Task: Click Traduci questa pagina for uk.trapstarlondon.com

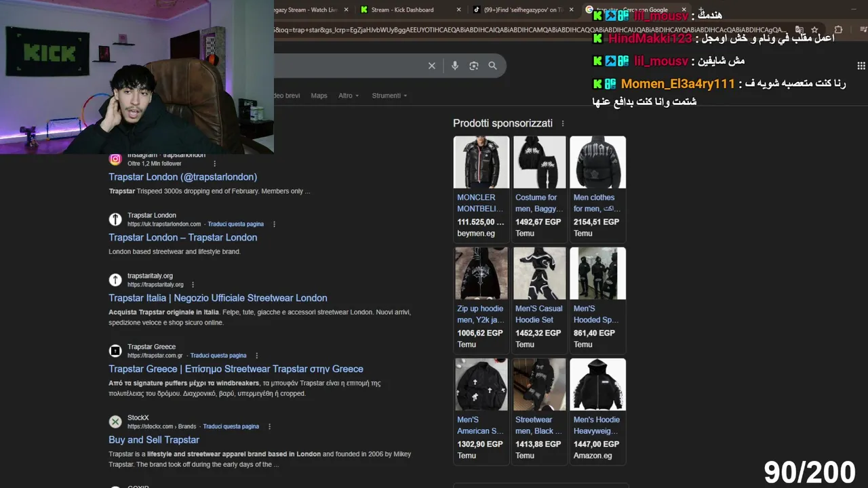Action: 235,224
